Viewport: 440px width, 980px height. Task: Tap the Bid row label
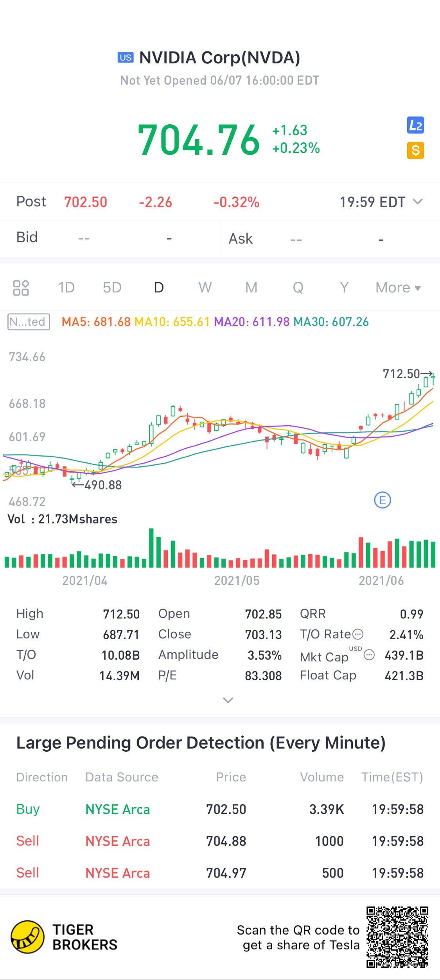coord(27,237)
